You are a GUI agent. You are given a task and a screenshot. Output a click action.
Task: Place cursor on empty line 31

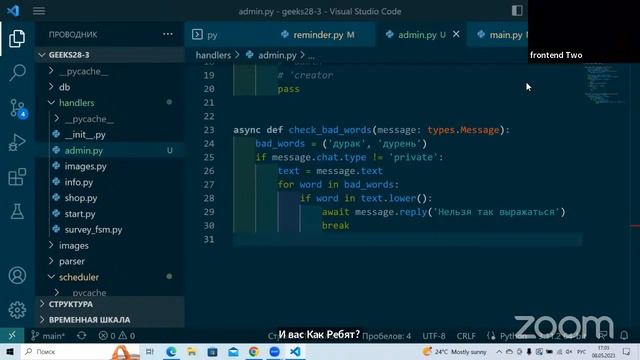[407, 239]
